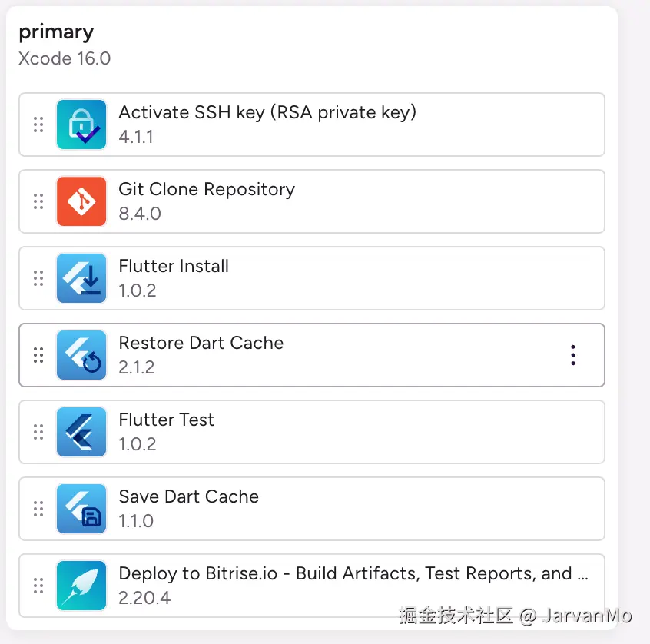This screenshot has height=644, width=650.
Task: Click drag handle of Deploy to Bitrise.io step
Action: [38, 586]
